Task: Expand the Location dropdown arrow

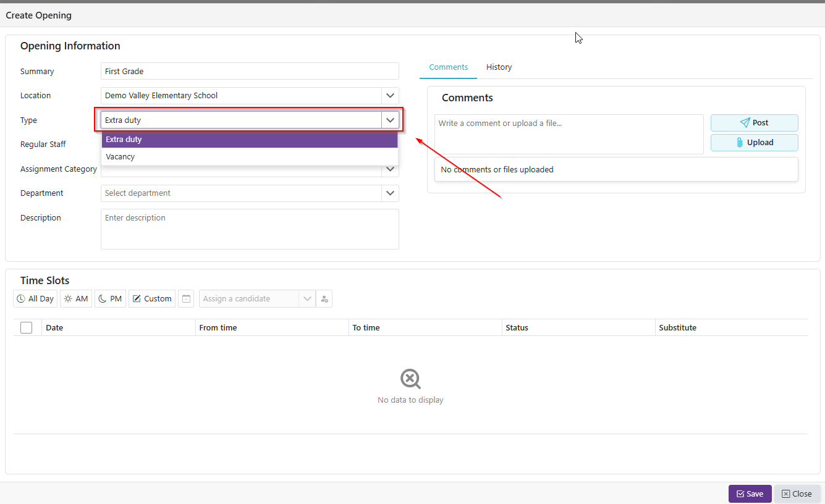Action: (390, 96)
